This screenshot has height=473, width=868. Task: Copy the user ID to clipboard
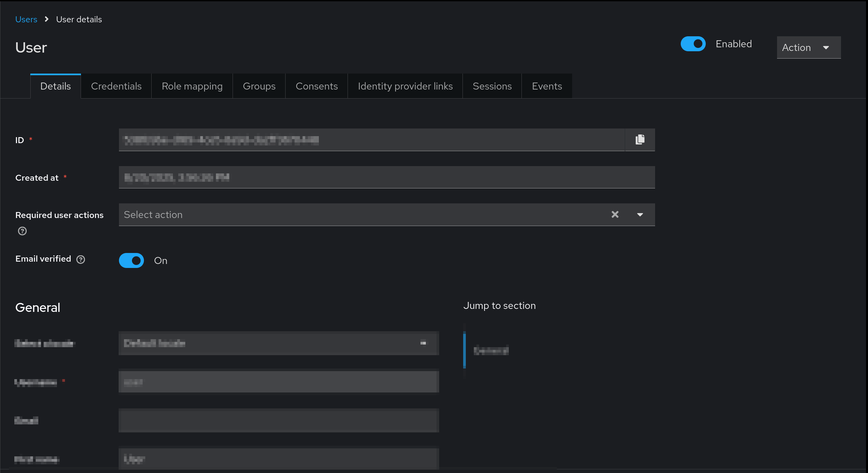click(x=639, y=139)
